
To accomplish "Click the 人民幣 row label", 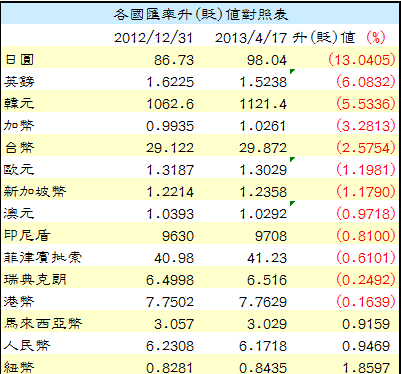I will pyautogui.click(x=27, y=346).
